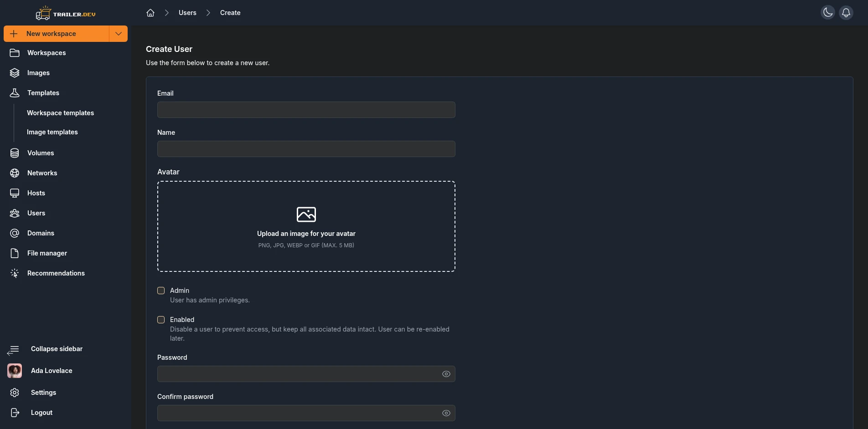The width and height of the screenshot is (868, 429).
Task: Click the plus icon on New workspace
Action: pyautogui.click(x=14, y=34)
